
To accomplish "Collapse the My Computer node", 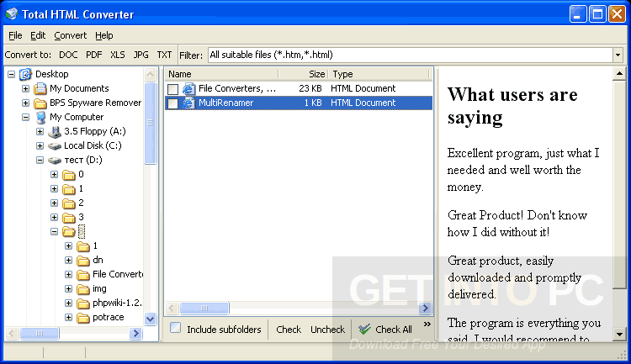I will (x=25, y=118).
